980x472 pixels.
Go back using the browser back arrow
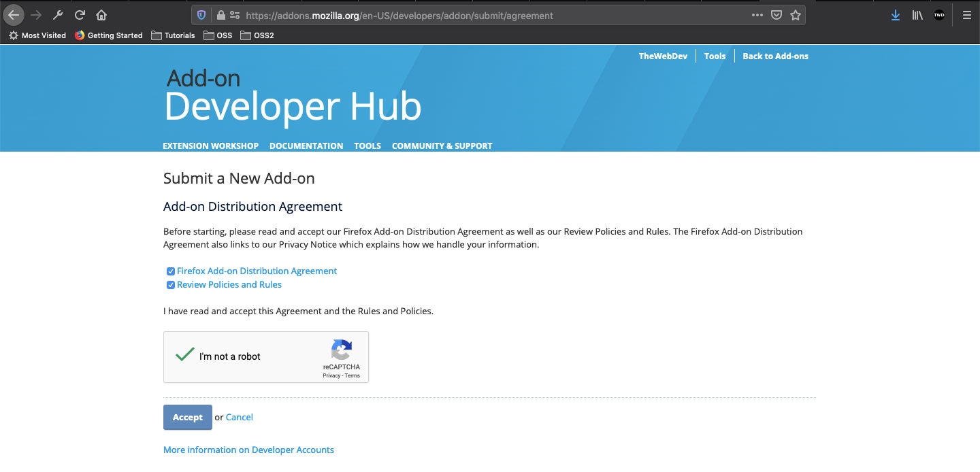pyautogui.click(x=14, y=15)
